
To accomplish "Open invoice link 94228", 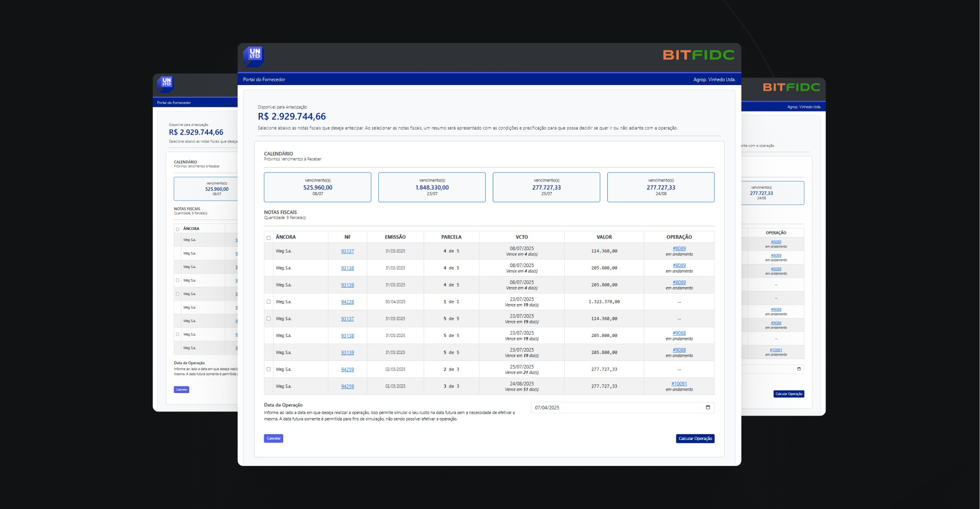I will tap(347, 302).
